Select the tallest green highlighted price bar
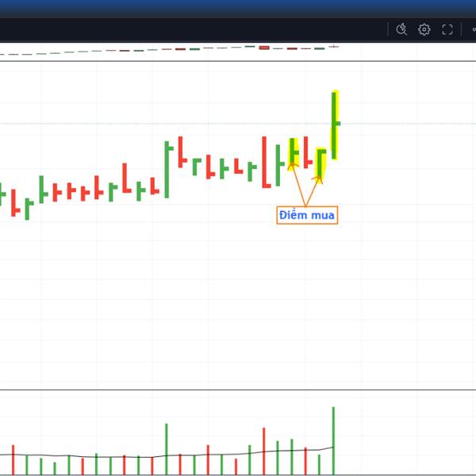Image resolution: width=476 pixels, height=476 pixels. tap(335, 125)
